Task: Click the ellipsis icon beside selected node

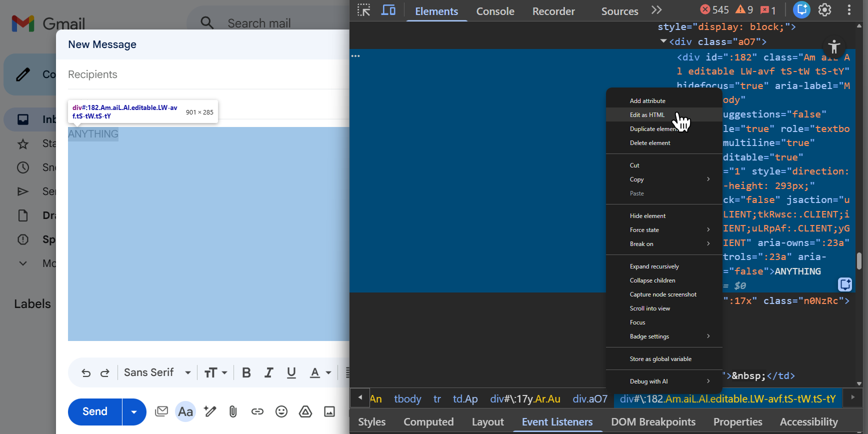Action: point(355,56)
